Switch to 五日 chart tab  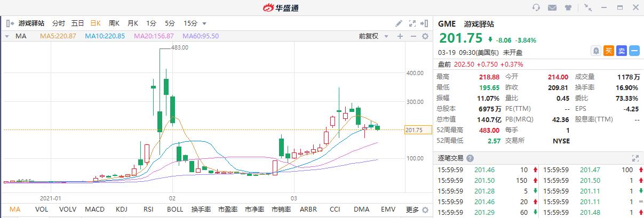[x=77, y=23]
